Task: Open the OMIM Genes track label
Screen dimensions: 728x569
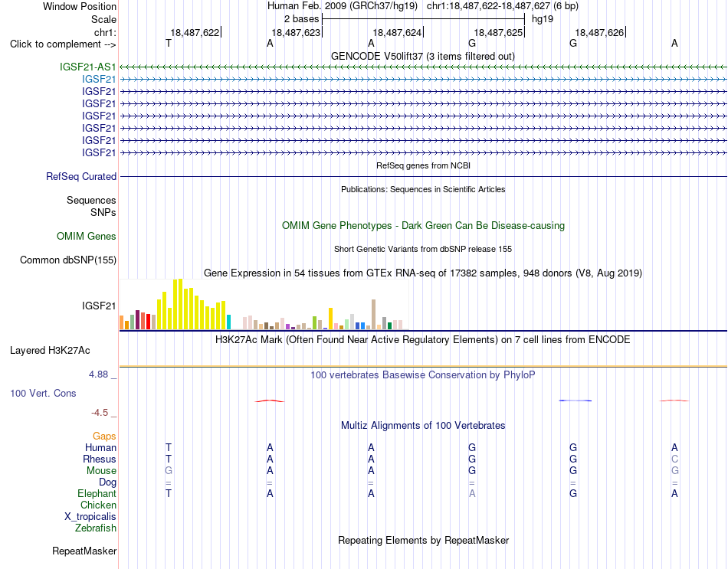Action: [87, 236]
